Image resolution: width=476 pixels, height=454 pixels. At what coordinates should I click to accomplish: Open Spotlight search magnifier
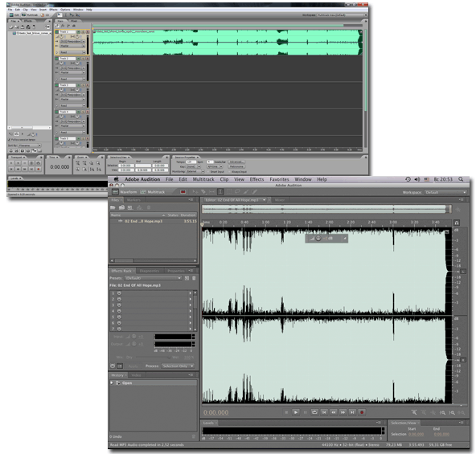tap(461, 179)
